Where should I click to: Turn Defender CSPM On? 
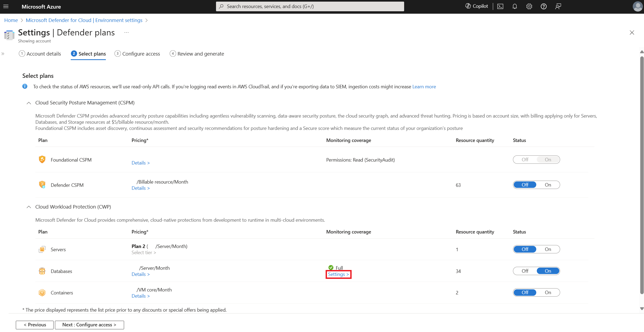[x=548, y=185]
